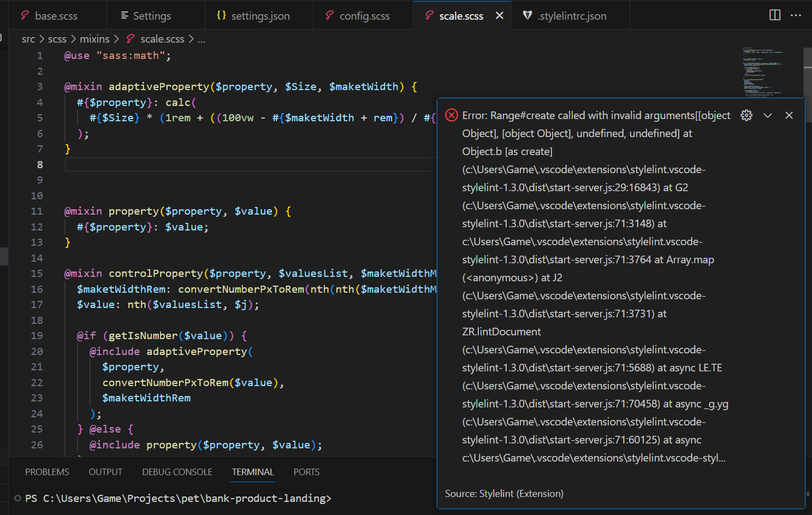The width and height of the screenshot is (812, 515).
Task: Click line number 19 in gutter
Action: pos(37,335)
